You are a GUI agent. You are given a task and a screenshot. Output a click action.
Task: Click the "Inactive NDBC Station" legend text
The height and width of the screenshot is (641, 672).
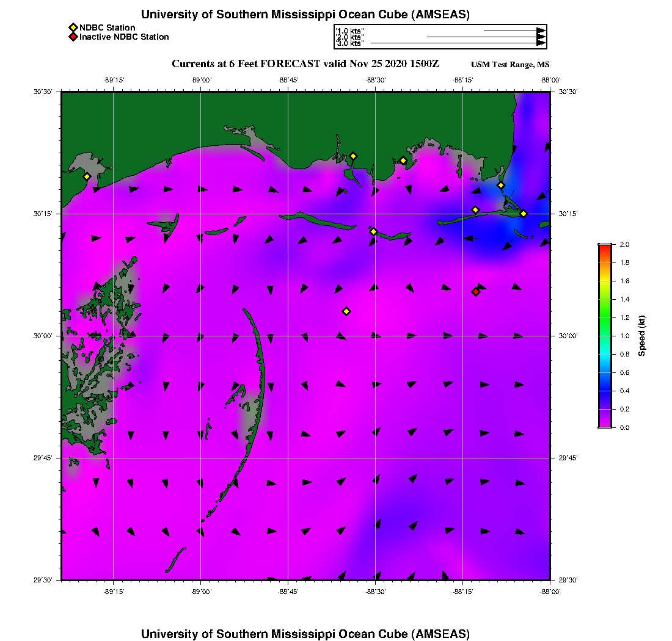(x=124, y=37)
